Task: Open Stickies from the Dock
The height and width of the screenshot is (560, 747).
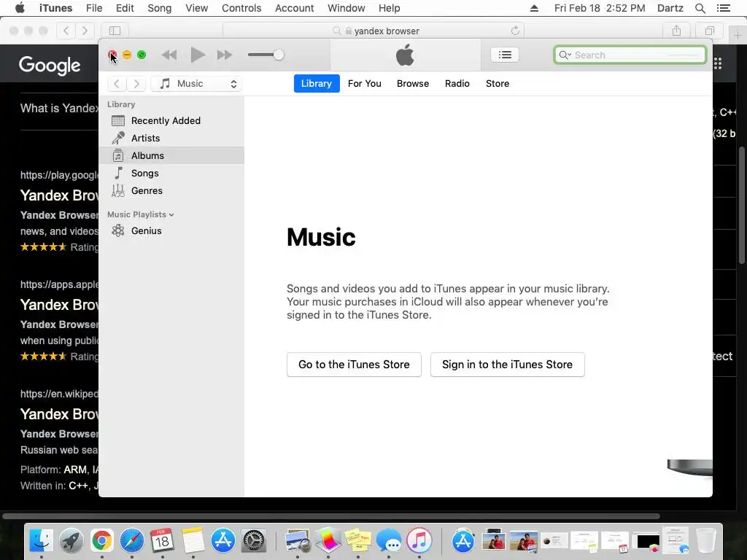Action: click(x=358, y=541)
